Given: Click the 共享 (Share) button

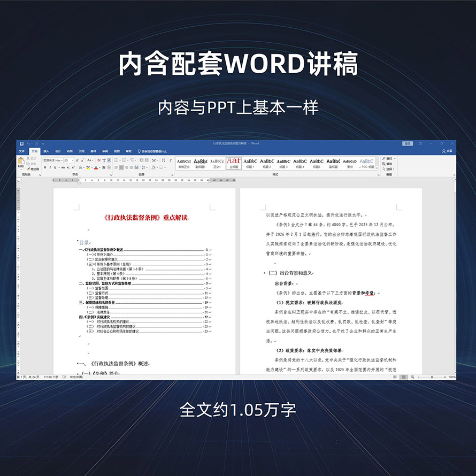Looking at the screenshot, I should pos(447,151).
